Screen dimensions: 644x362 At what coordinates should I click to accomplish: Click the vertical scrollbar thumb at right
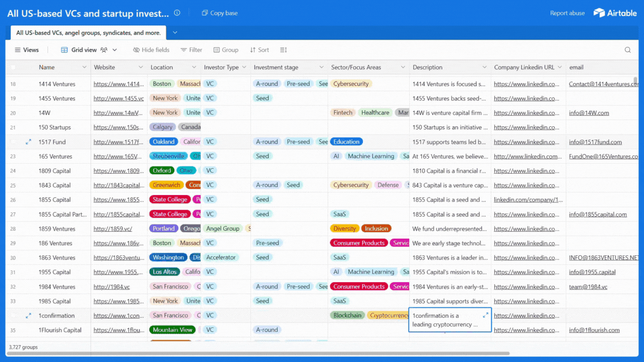(635, 81)
